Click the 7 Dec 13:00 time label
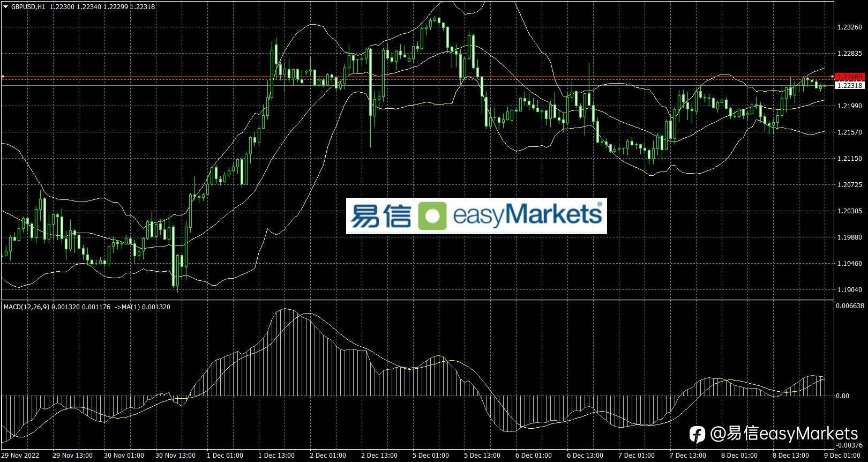 tap(688, 456)
